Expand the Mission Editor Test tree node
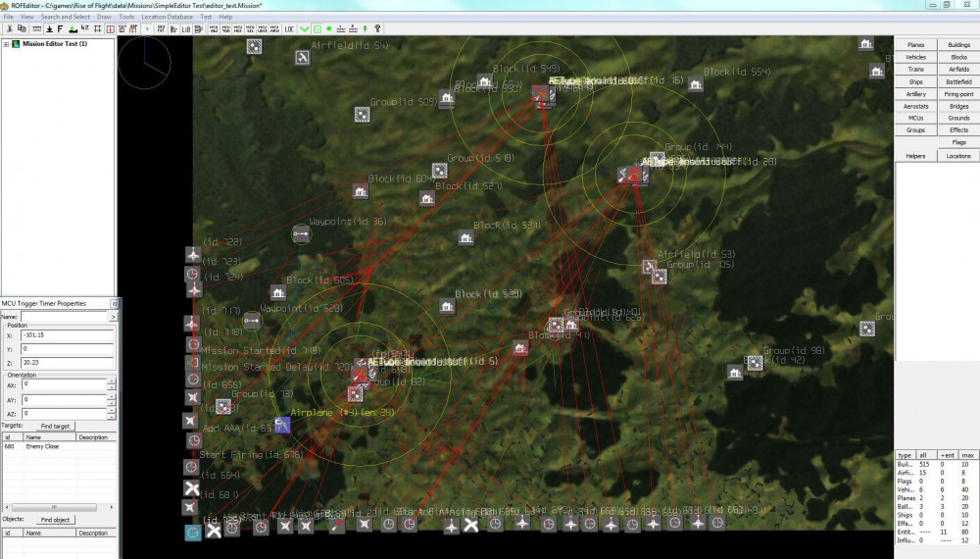The width and height of the screenshot is (980, 559). click(x=7, y=44)
